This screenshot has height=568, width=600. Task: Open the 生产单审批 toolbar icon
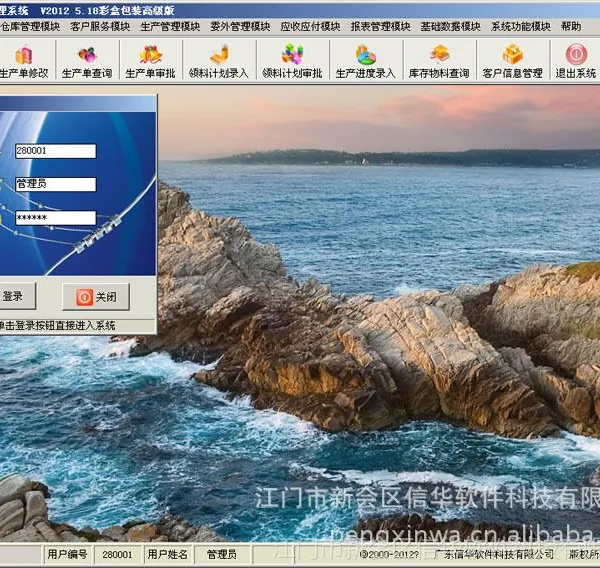point(150,61)
